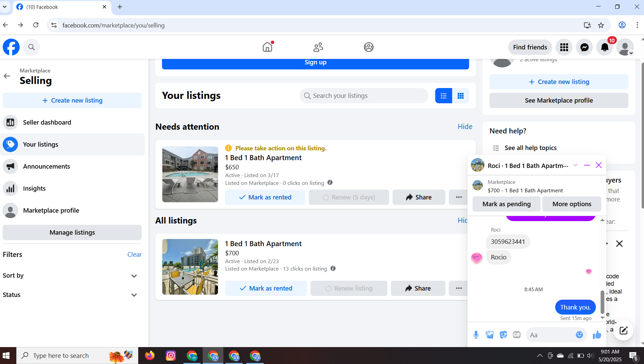Open Instagram from the taskbar
This screenshot has height=364, width=644.
(x=171, y=356)
